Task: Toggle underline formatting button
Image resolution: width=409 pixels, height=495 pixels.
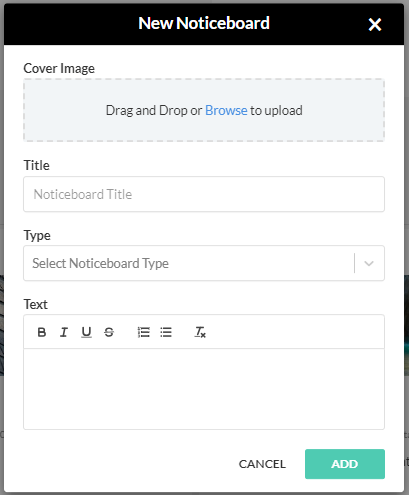Action: [x=86, y=332]
